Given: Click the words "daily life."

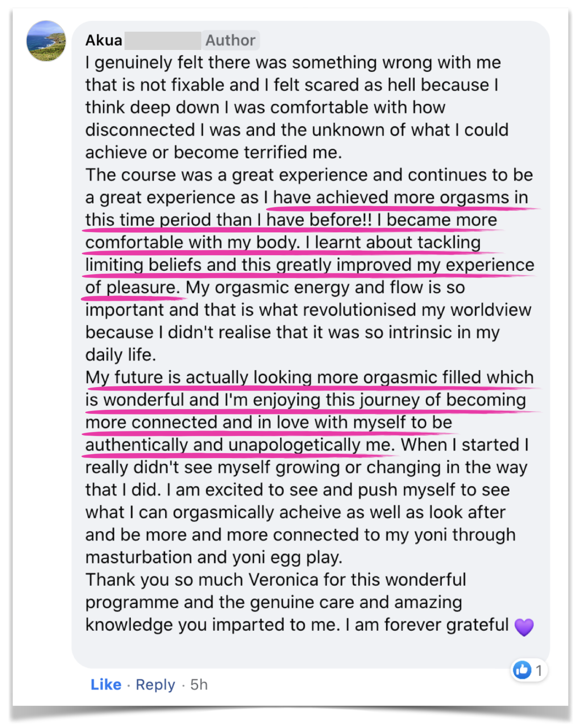Looking at the screenshot, I should tap(121, 355).
